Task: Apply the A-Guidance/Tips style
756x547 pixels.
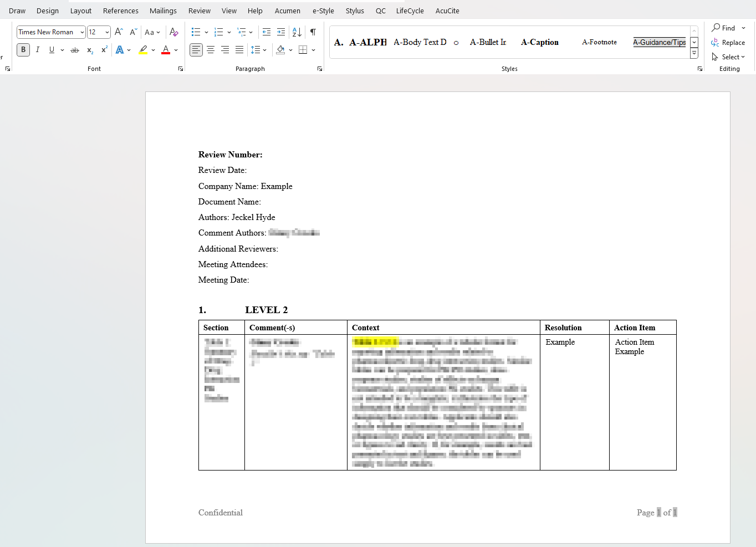Action: click(x=660, y=42)
